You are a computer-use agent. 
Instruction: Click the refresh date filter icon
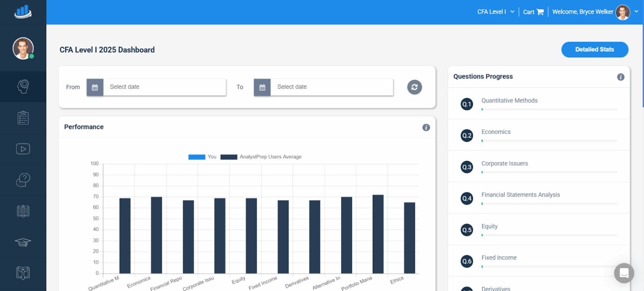coord(415,87)
